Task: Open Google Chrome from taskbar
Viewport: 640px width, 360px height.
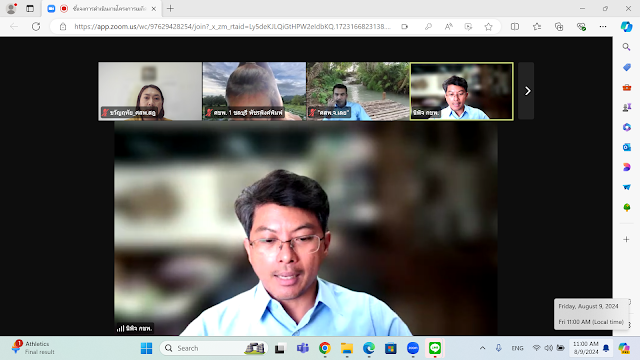Action: coord(325,348)
